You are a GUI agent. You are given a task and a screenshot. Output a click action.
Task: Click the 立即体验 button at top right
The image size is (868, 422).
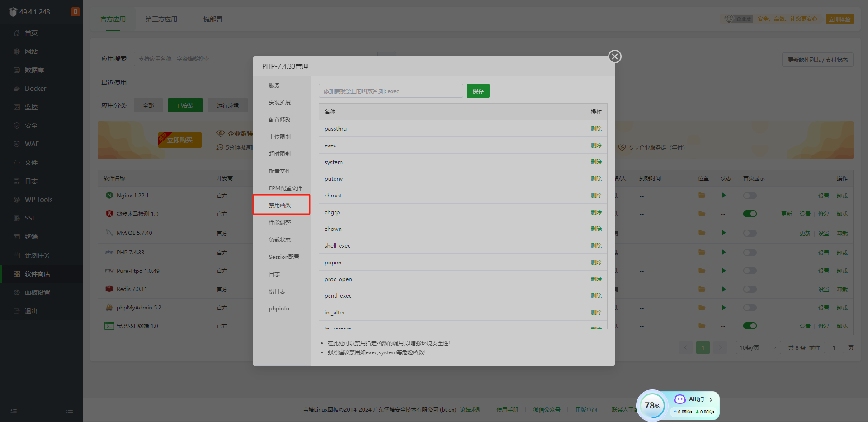click(839, 19)
